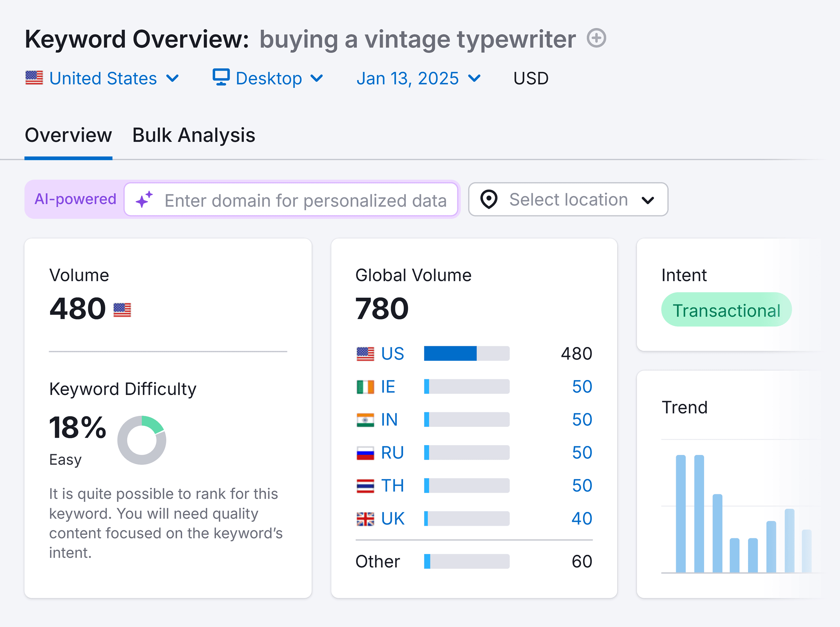
Task: Open the UK country link
Action: tap(393, 519)
